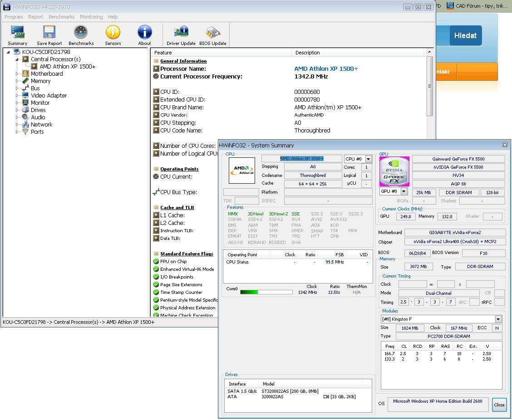512x420 pixels.
Task: Click the AMD Athlon XP 1500+ blue link
Action: click(x=326, y=68)
